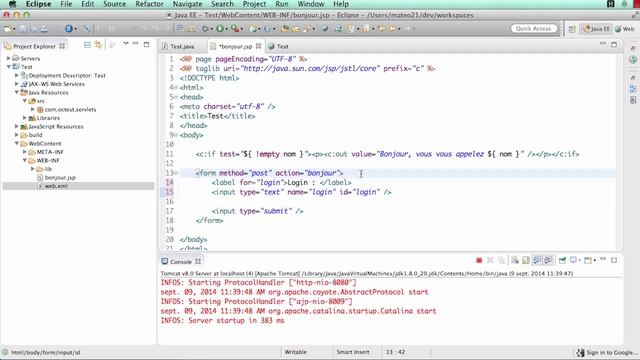
Task: Open the Navigate menu
Action: point(187,4)
